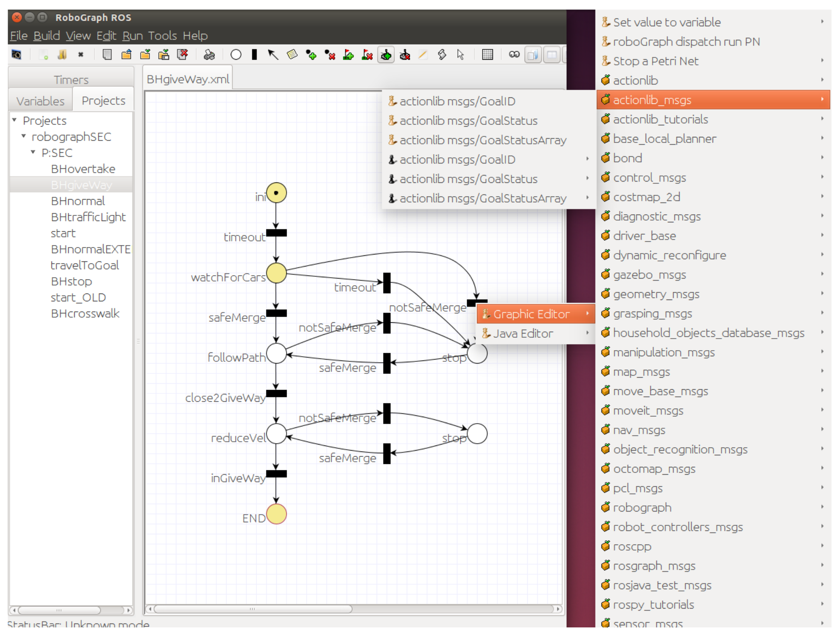Select the Place (circle) tool
Screen dimensions: 840x636
[236, 55]
